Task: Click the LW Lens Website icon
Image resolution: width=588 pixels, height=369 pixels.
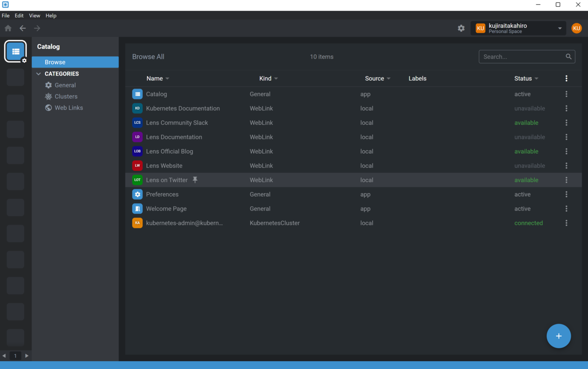Action: 138,165
